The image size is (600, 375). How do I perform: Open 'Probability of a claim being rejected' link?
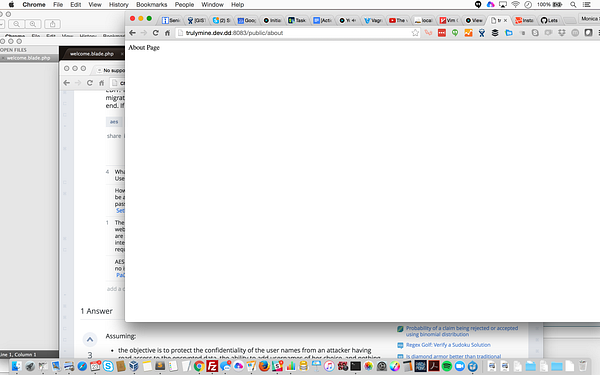[462, 331]
